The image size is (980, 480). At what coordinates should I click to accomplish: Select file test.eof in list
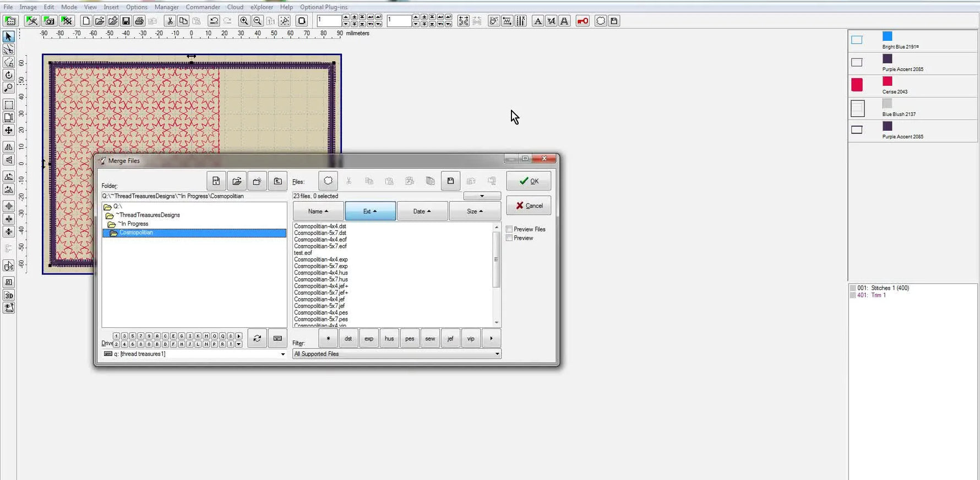pyautogui.click(x=303, y=253)
